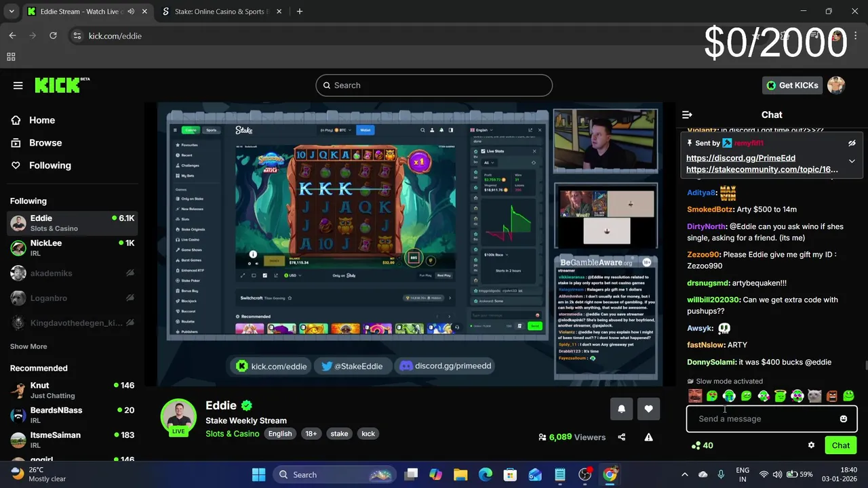
Task: Open File Explorer from the taskbar
Action: pyautogui.click(x=460, y=474)
